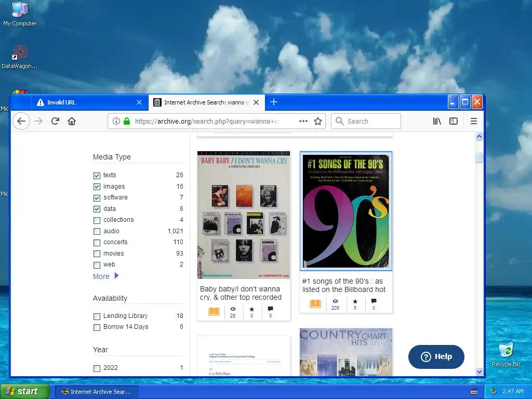Open page actions three-dot menu

(x=303, y=121)
